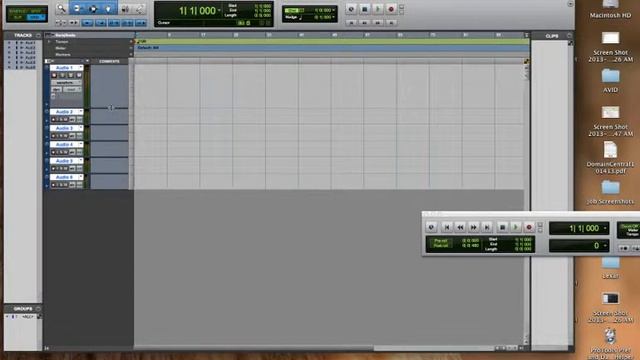This screenshot has width=640, height=360.
Task: Open the Groups list menu icon
Action: (x=38, y=309)
